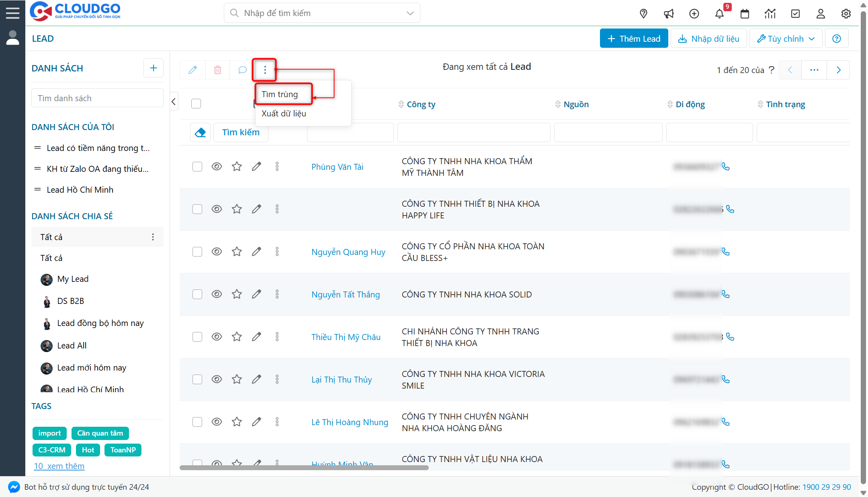This screenshot has width=868, height=497.
Task: Expand the Tùy chỉnh dropdown
Action: [x=786, y=39]
